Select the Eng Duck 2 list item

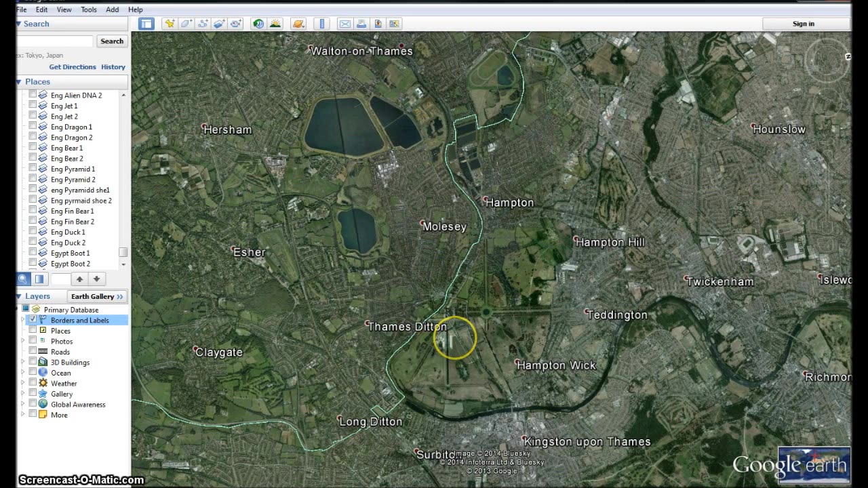pos(68,242)
